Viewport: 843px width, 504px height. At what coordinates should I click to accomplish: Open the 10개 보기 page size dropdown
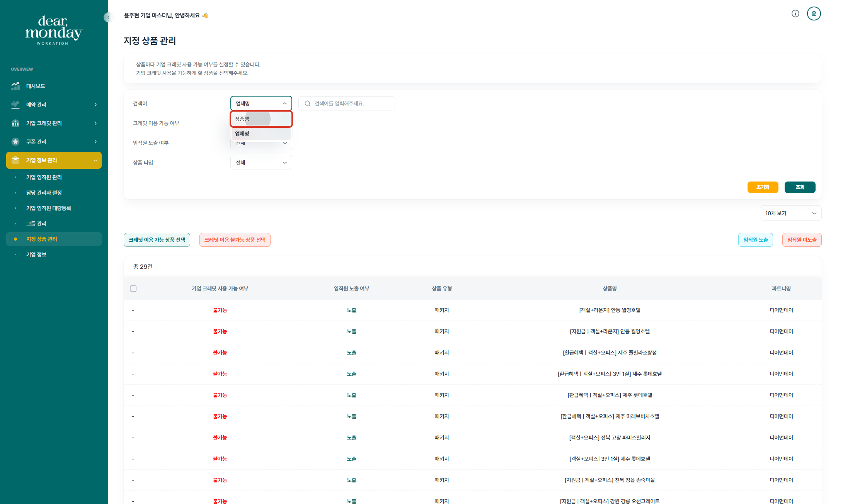[x=790, y=213]
